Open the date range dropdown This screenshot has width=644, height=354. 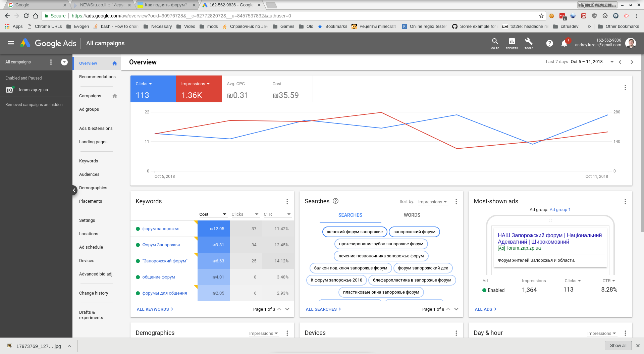tap(612, 62)
